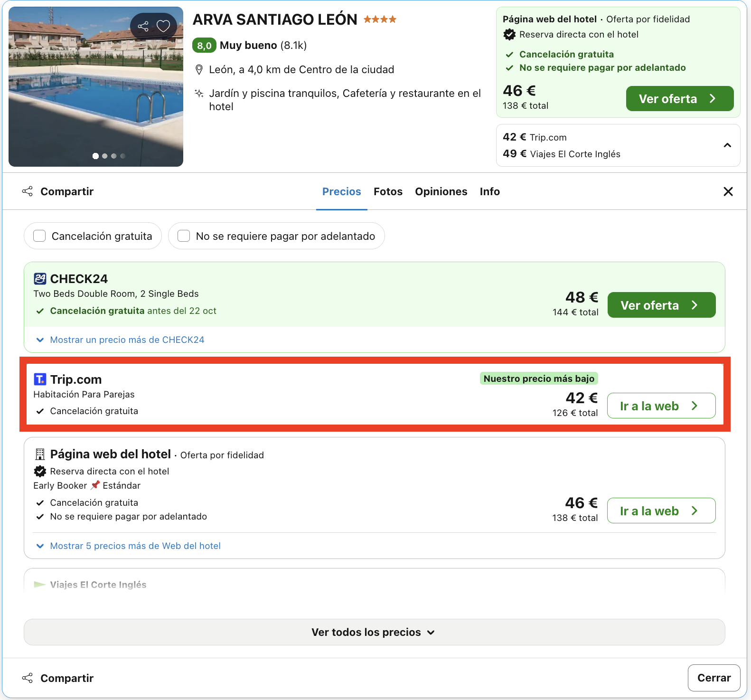Click the 42 € Trip.com price in summary box
This screenshot has height=700, width=751.
coord(535,137)
